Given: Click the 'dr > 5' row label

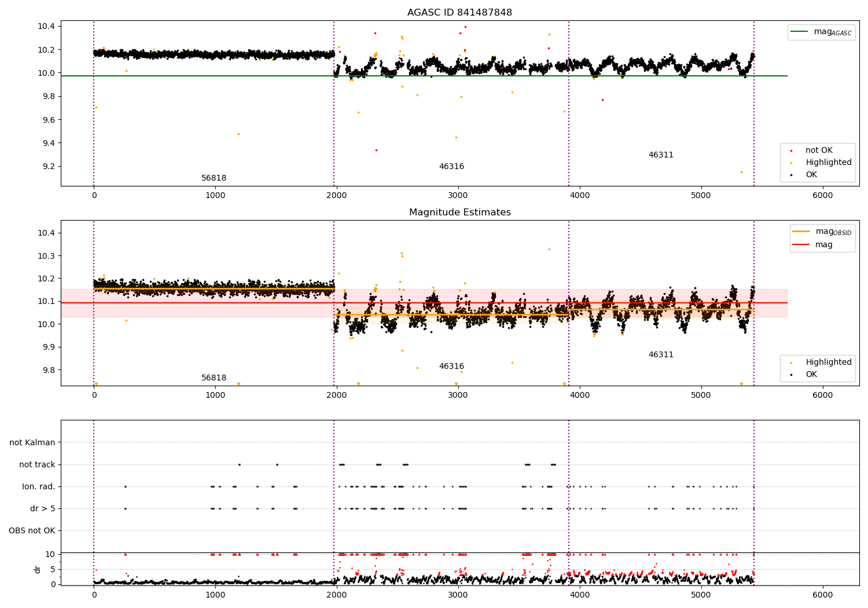Looking at the screenshot, I should point(43,509).
